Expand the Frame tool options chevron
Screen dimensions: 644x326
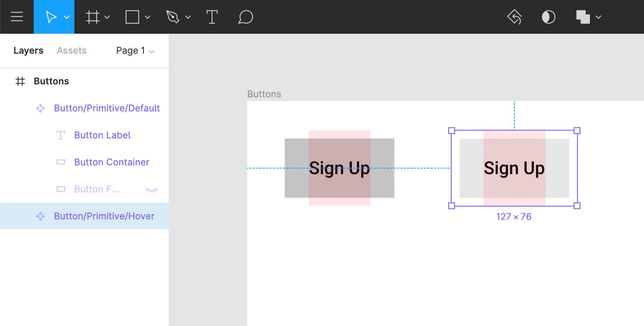(x=107, y=17)
